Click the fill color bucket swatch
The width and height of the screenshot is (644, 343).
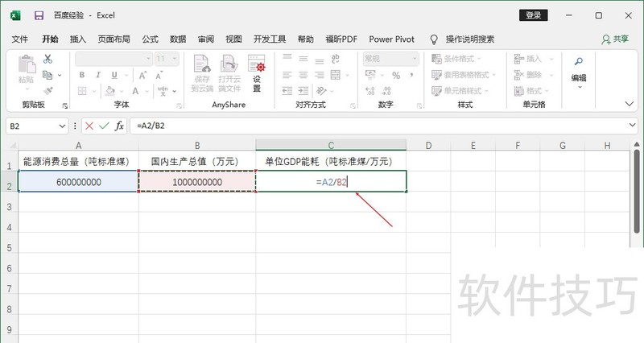pos(109,91)
